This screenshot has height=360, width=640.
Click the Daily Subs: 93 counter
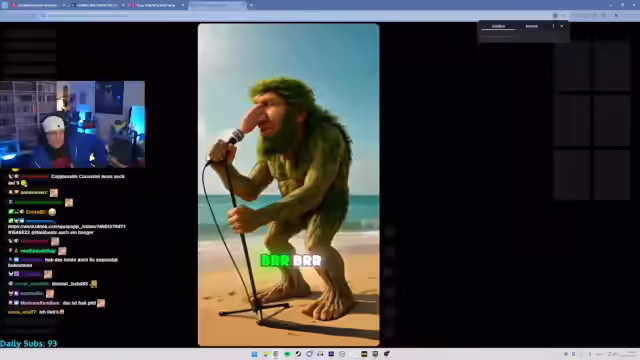[29, 344]
